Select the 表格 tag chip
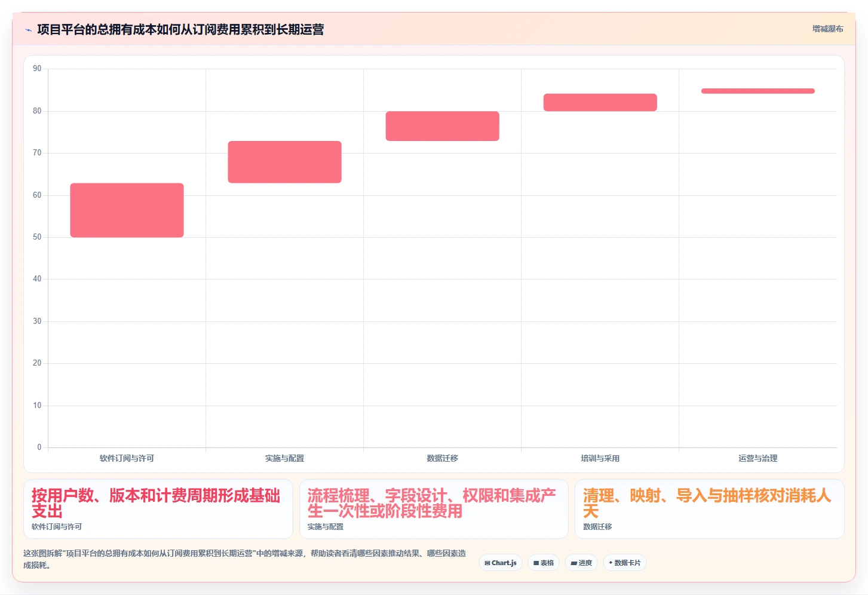This screenshot has width=868, height=595. click(544, 563)
